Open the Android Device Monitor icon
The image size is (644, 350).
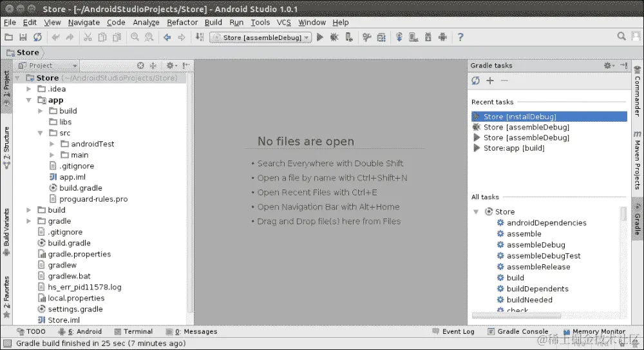point(442,37)
